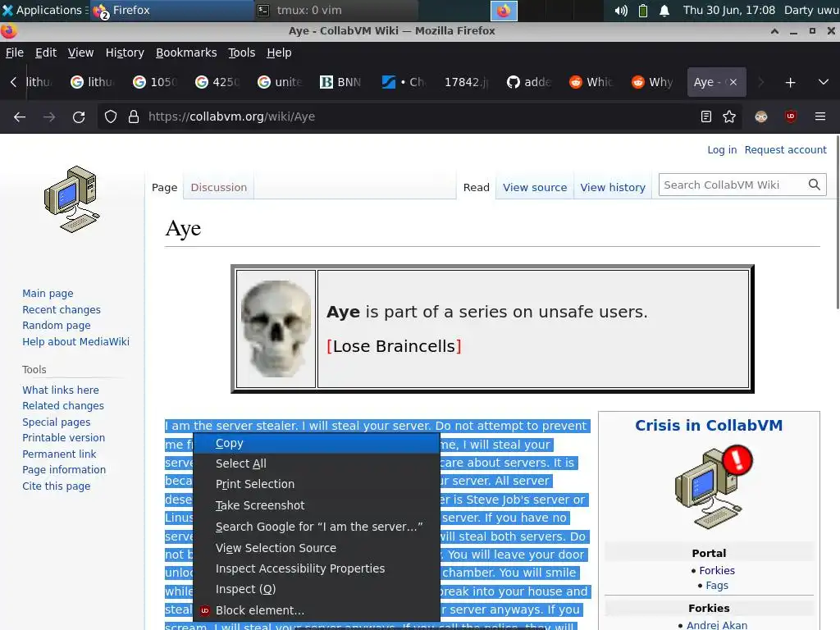Choose Take Screenshot in context menu
Screen dimensions: 840x630
point(316,505)
